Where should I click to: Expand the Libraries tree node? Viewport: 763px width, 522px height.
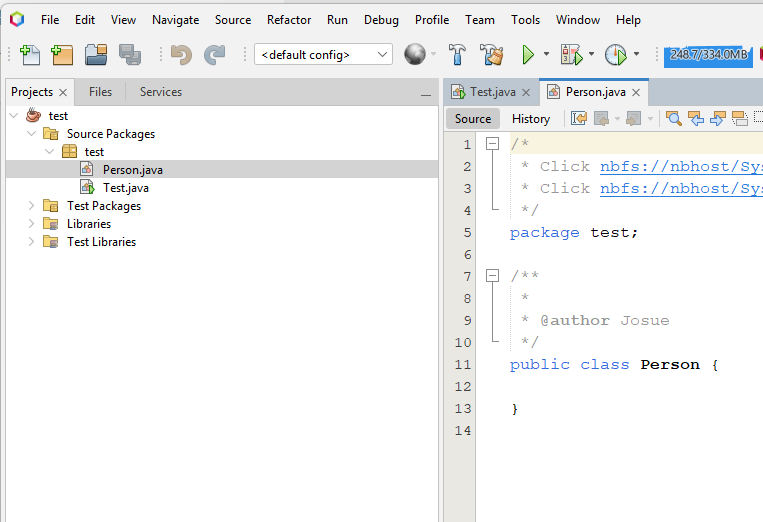point(31,224)
